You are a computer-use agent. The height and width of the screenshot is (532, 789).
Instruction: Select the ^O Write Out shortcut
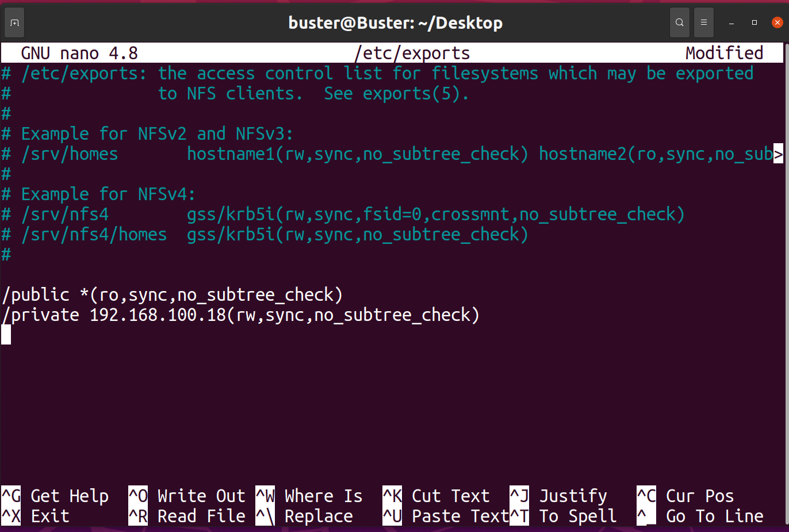pyautogui.click(x=187, y=496)
